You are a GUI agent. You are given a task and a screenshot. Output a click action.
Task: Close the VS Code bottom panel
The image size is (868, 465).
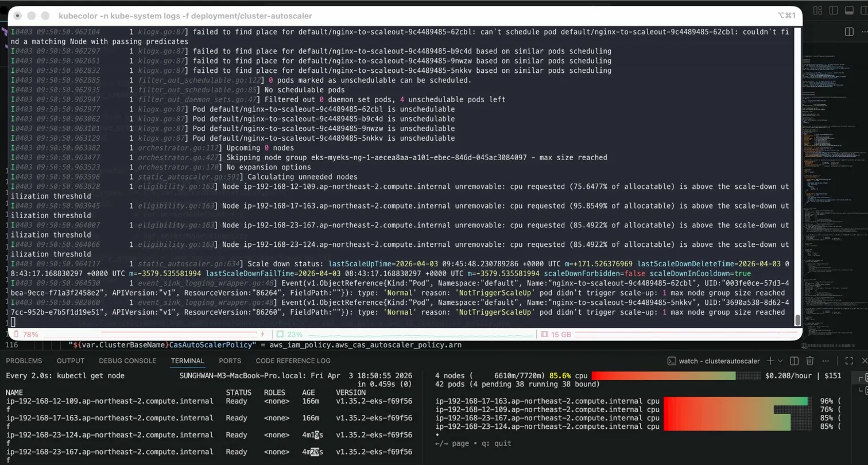click(864, 361)
